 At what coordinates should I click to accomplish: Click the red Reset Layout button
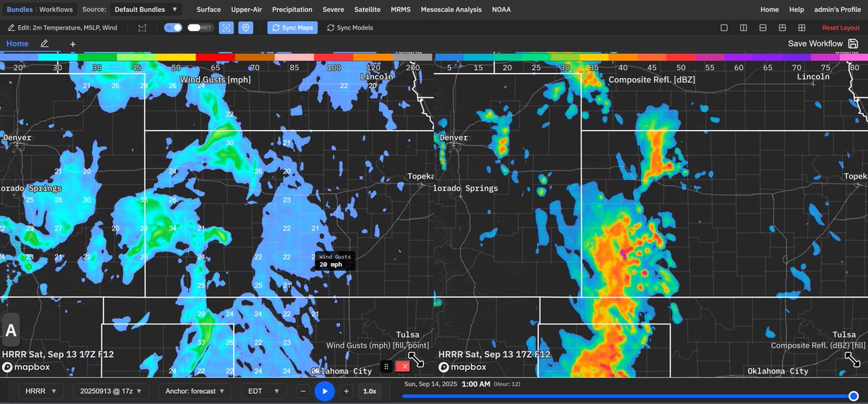click(x=841, y=27)
